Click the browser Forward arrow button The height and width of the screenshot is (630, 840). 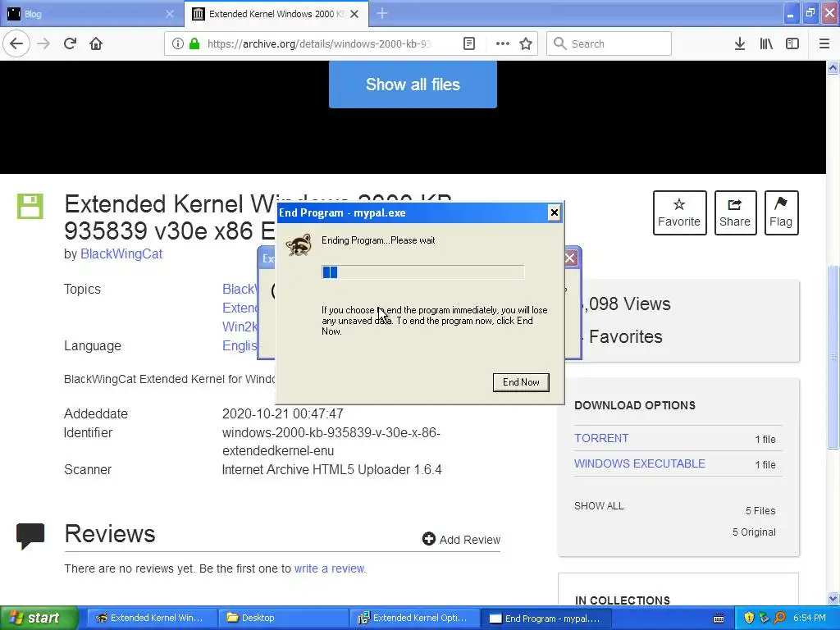coord(43,43)
